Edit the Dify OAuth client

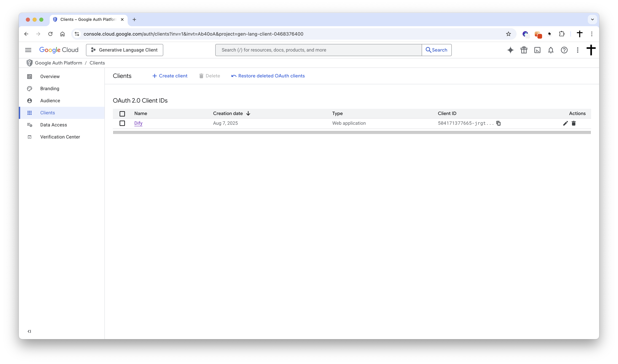565,123
